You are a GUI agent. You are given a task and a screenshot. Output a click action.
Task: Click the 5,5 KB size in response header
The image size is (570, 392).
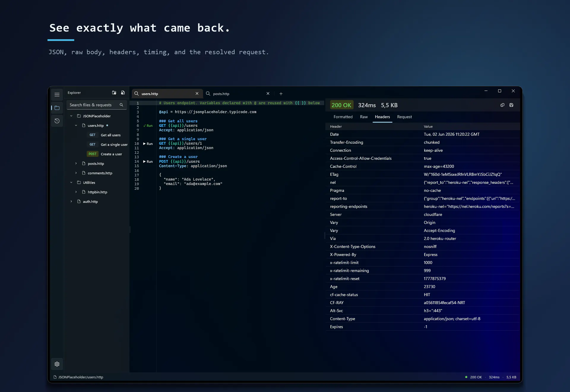click(389, 105)
